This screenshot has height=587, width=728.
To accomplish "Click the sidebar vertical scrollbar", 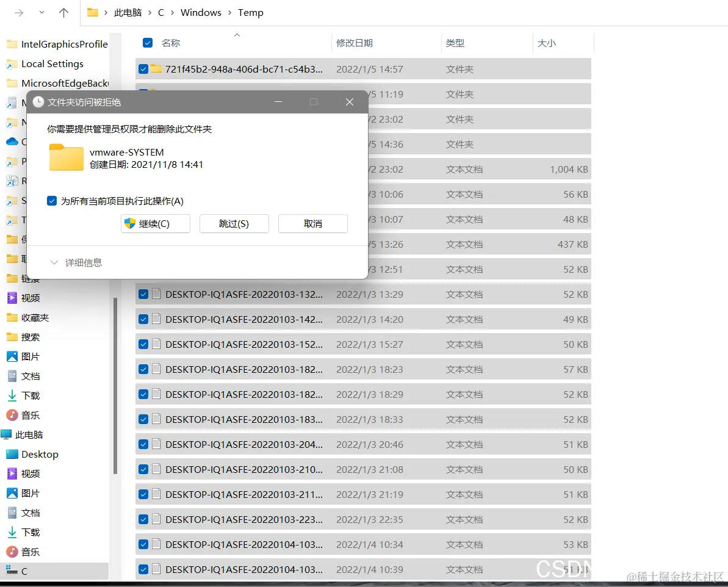I will coord(115,386).
